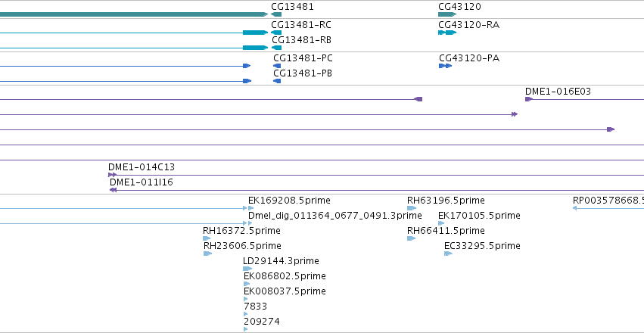Click the CG43120-PA protein label
This screenshot has height=333, width=644.
click(x=469, y=58)
